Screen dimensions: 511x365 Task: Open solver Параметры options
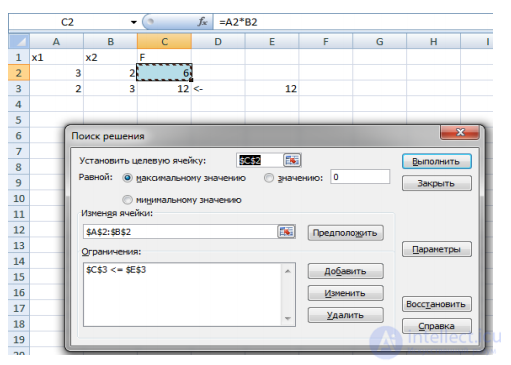pyautogui.click(x=437, y=249)
